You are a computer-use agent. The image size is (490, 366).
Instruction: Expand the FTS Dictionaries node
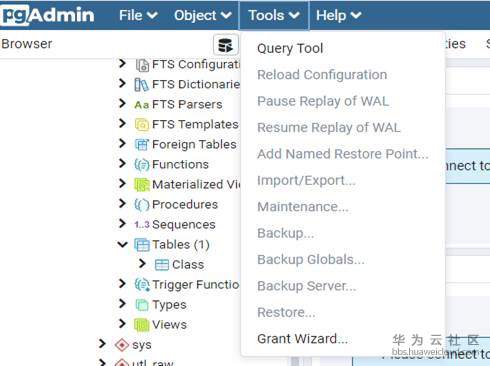tap(122, 83)
